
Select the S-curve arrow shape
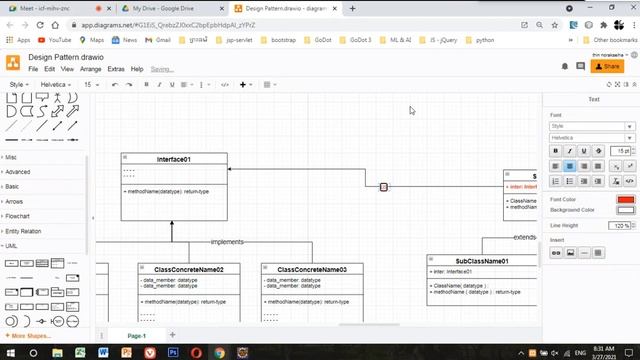[42, 111]
